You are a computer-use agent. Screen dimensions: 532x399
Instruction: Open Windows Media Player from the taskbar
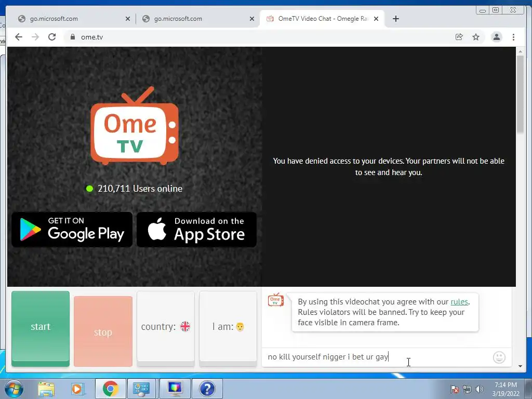coord(77,389)
